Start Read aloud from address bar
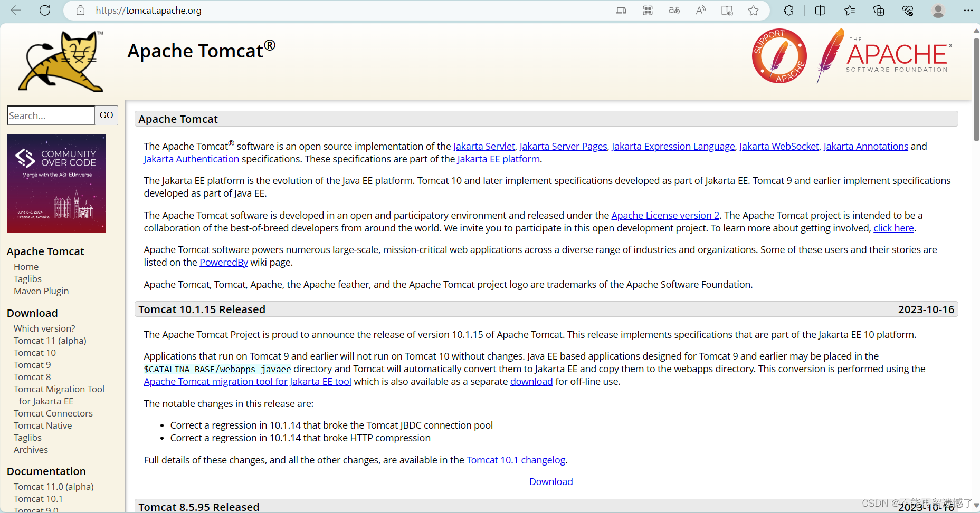 click(700, 11)
